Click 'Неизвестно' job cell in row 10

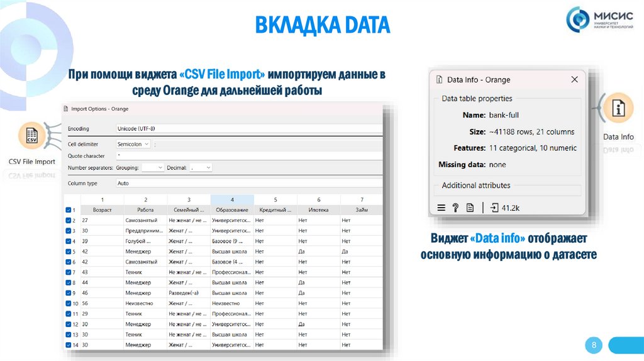[x=145, y=304]
